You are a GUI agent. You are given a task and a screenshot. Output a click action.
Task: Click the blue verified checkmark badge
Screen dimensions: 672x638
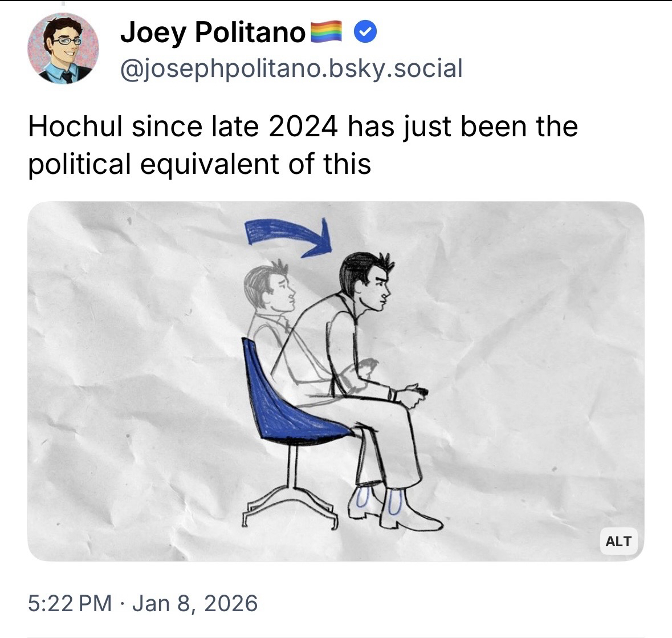[x=365, y=33]
